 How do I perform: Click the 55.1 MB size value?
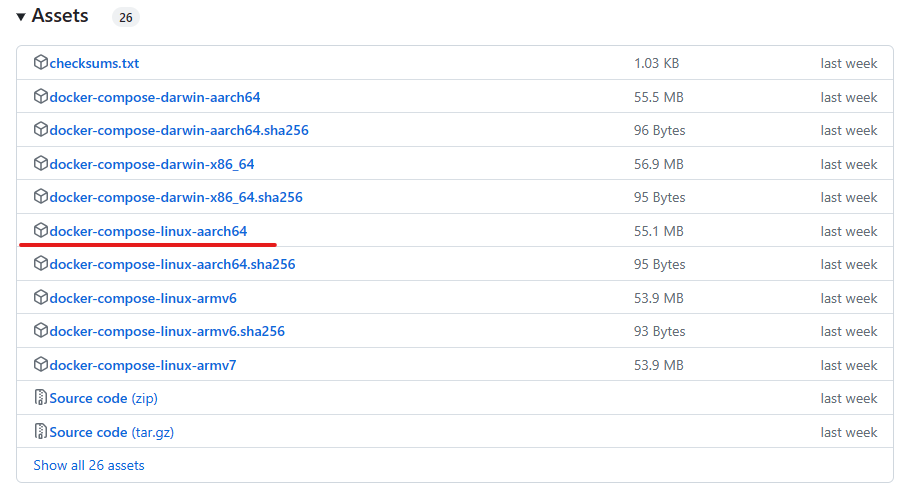[658, 231]
